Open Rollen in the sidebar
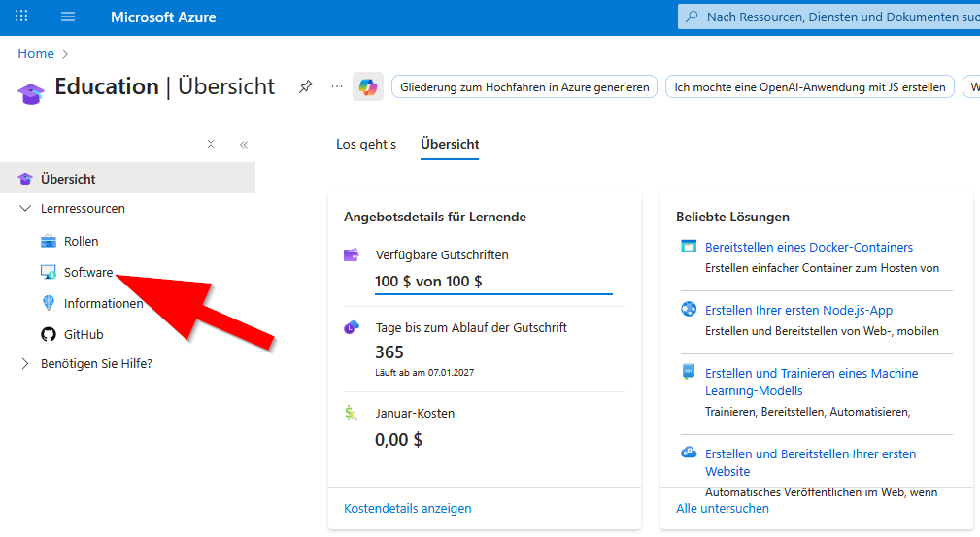The width and height of the screenshot is (980, 537). click(81, 241)
